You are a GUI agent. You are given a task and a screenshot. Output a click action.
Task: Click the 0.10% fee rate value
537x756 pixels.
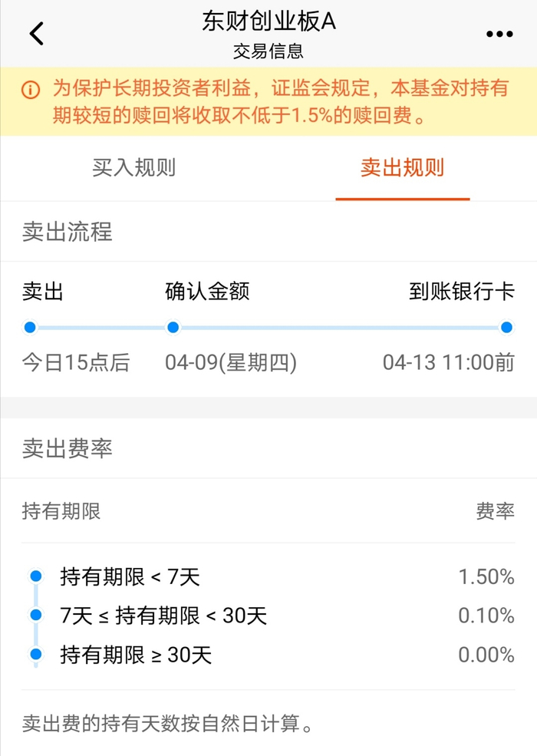click(486, 616)
